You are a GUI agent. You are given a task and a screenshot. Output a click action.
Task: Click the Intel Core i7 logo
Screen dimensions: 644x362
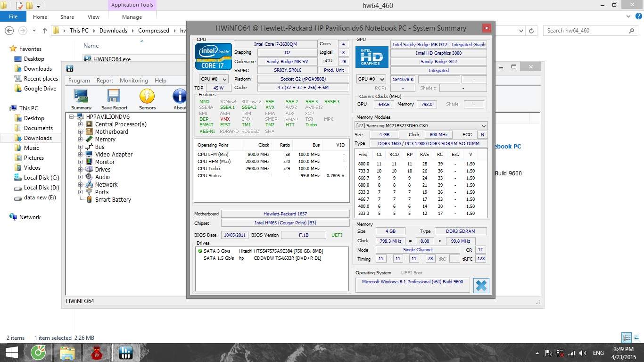214,57
